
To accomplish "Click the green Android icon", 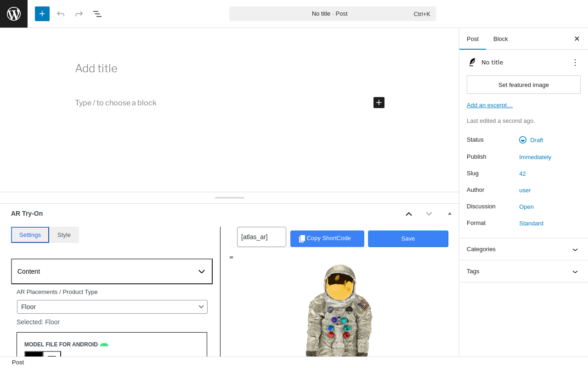I will click(x=104, y=345).
